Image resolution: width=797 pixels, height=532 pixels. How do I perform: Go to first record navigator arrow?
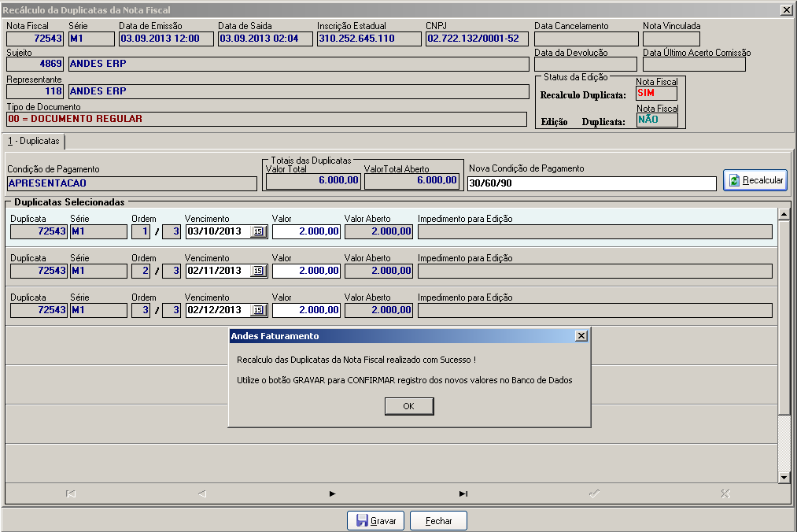point(71,493)
